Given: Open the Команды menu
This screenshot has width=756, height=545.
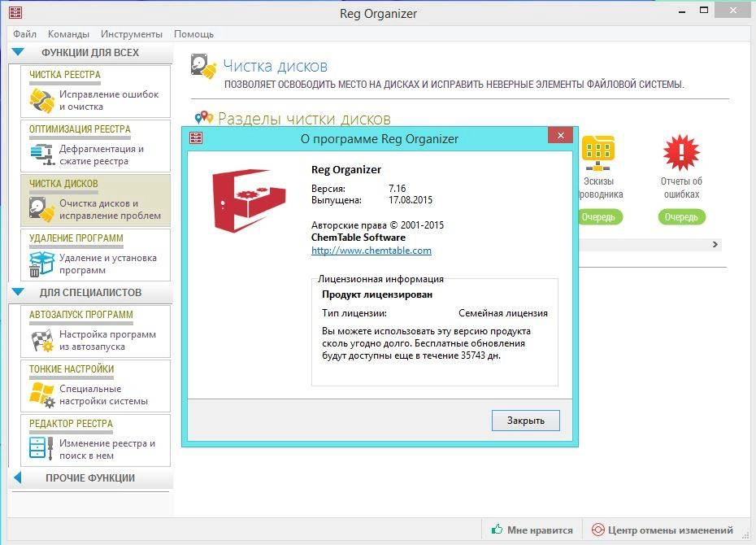Looking at the screenshot, I should coord(68,34).
